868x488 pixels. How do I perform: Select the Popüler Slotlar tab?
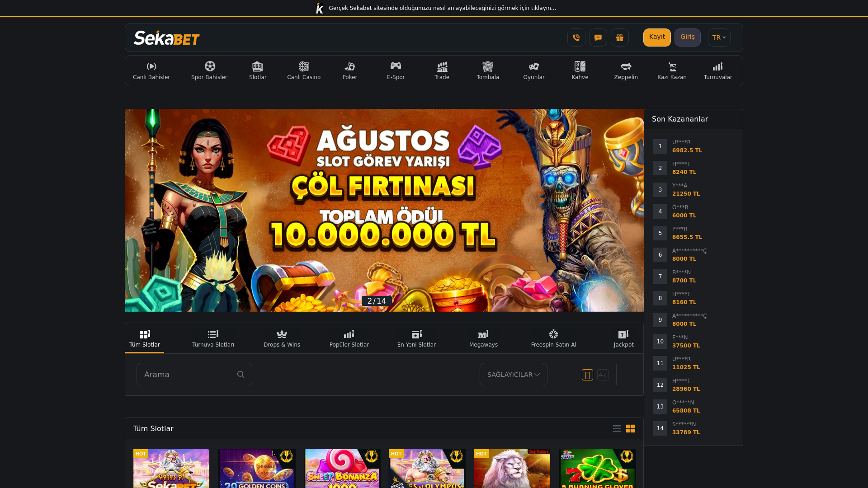349,338
